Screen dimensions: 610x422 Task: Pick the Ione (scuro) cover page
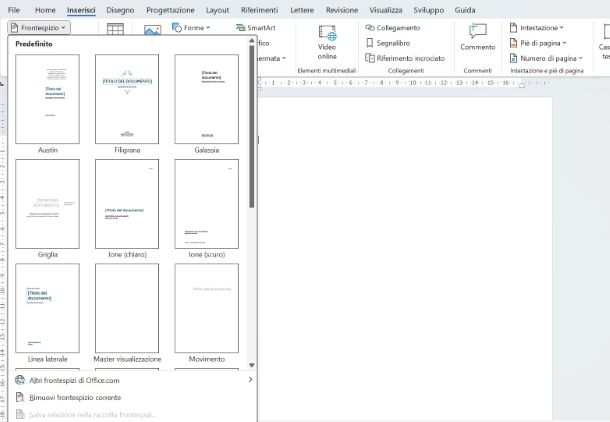tap(206, 205)
